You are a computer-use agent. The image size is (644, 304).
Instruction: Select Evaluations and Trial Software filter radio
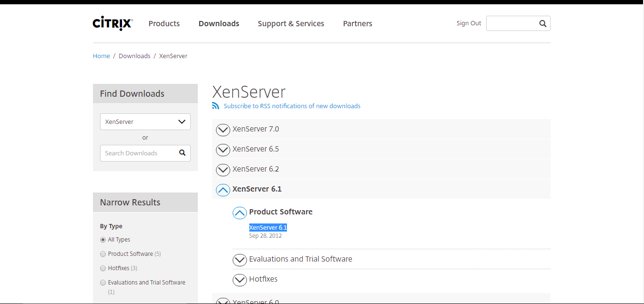click(x=103, y=283)
